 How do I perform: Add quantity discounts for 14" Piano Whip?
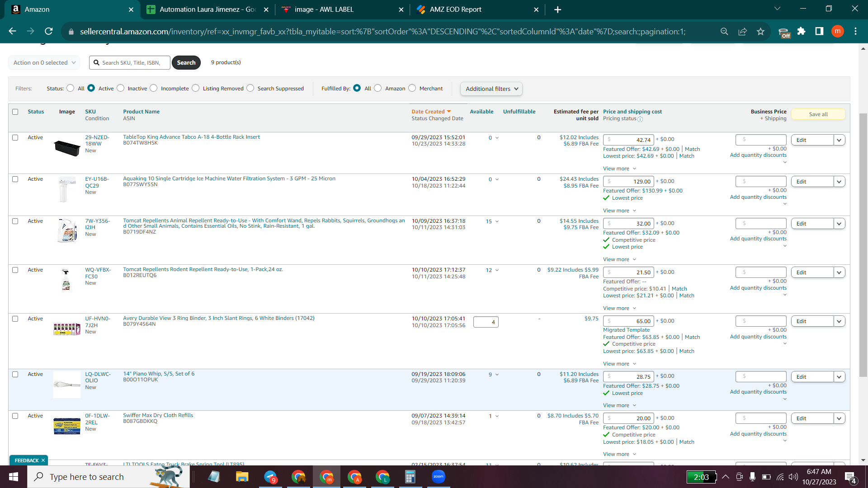[x=758, y=392]
